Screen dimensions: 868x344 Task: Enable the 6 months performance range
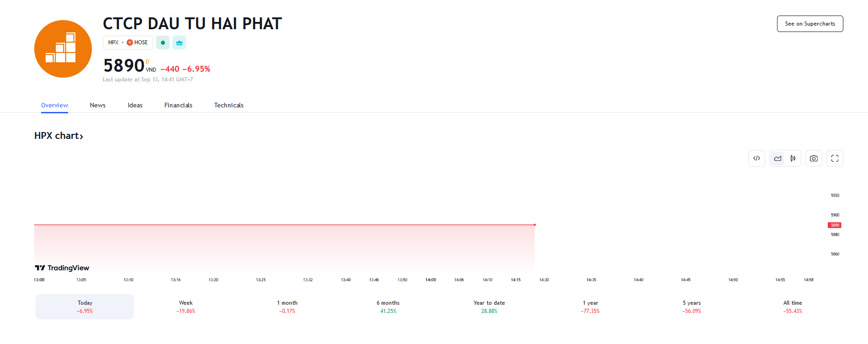pyautogui.click(x=388, y=307)
